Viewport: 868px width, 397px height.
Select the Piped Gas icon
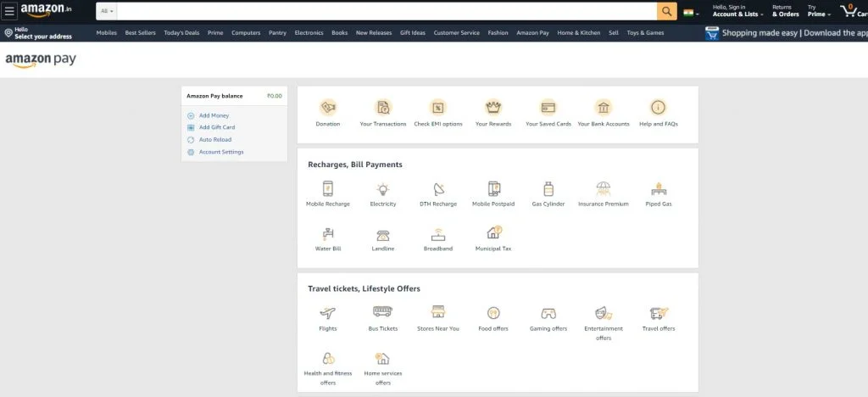click(x=658, y=189)
